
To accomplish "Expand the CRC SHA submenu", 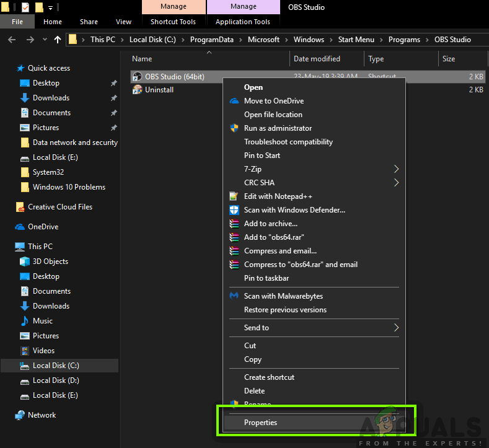I will pyautogui.click(x=259, y=183).
